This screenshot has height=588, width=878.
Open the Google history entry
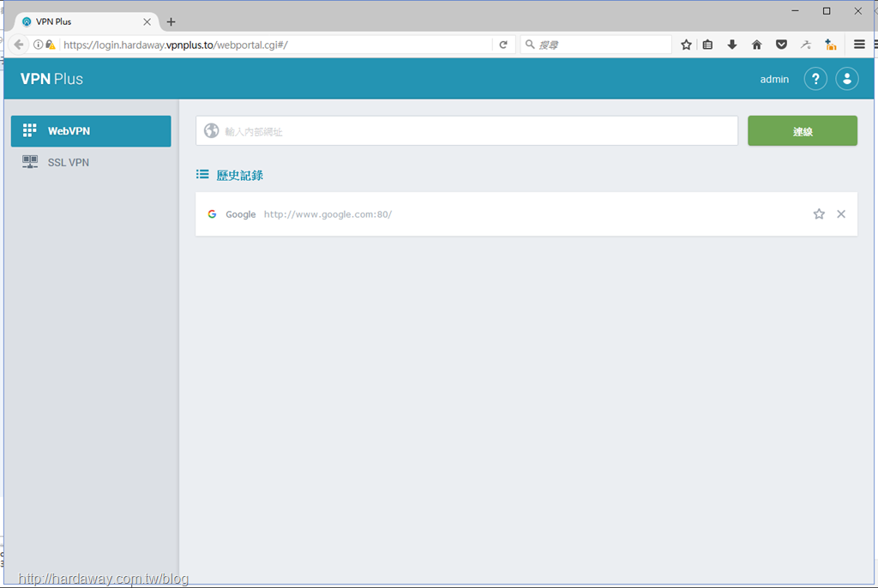526,214
